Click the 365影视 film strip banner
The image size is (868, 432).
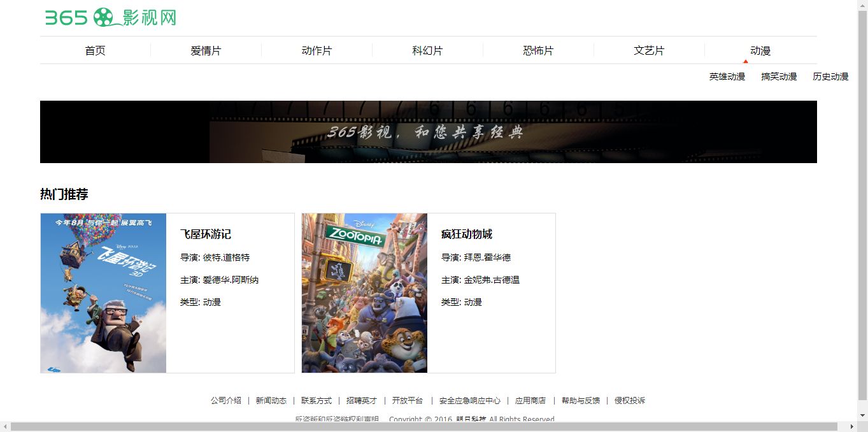coord(428,132)
